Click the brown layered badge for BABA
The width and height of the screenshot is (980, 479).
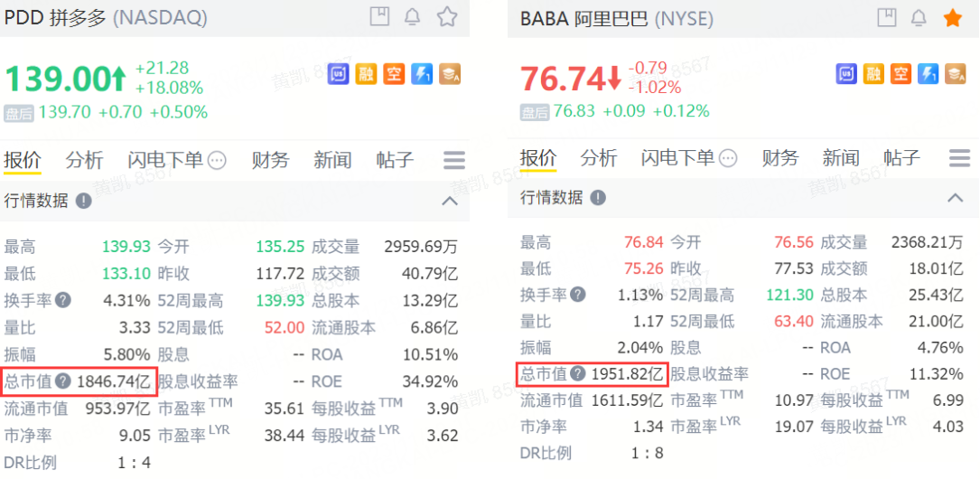coord(955,74)
